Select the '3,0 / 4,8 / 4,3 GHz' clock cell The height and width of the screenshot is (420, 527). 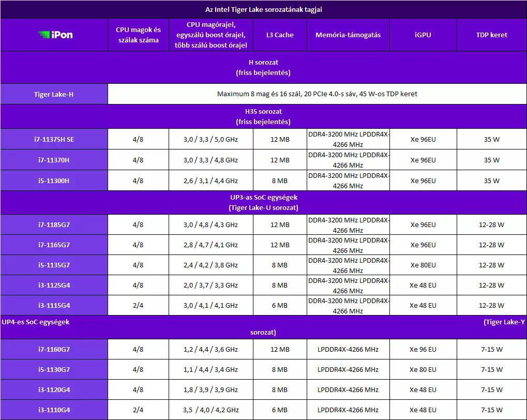210,224
